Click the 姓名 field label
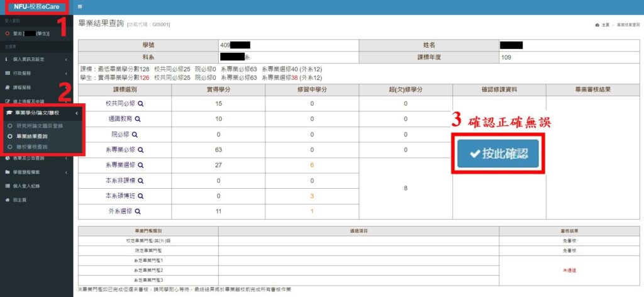The image size is (644, 297). [x=429, y=45]
